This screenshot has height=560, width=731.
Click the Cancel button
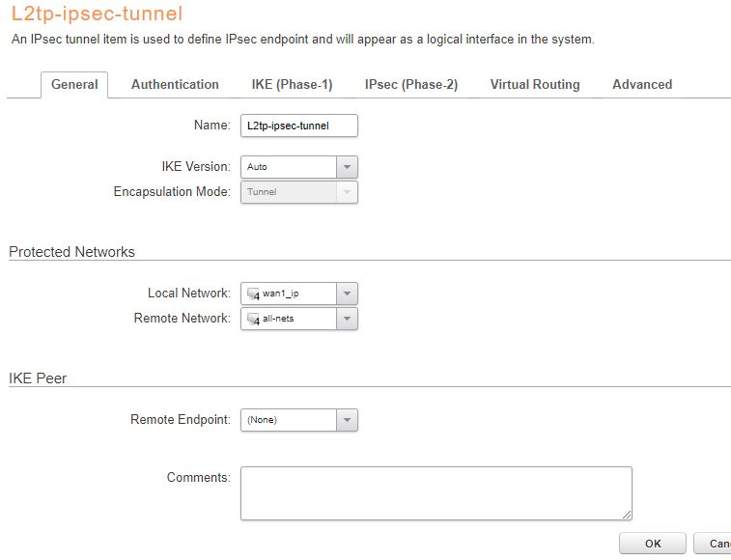coord(717,544)
